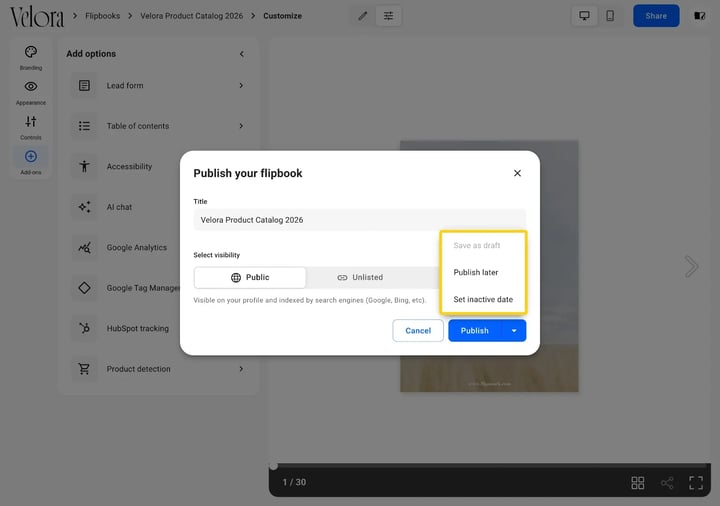Open the Google Tag Manager option row
The height and width of the screenshot is (506, 720).
pyautogui.click(x=126, y=288)
